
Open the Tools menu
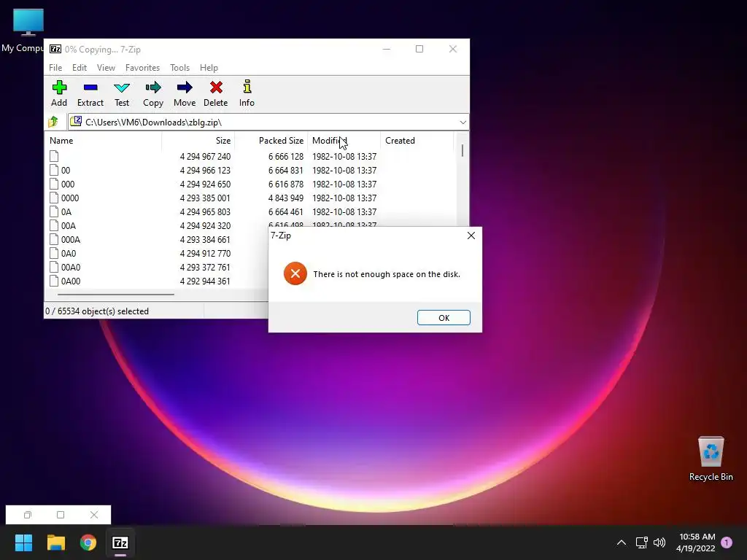[x=179, y=68]
